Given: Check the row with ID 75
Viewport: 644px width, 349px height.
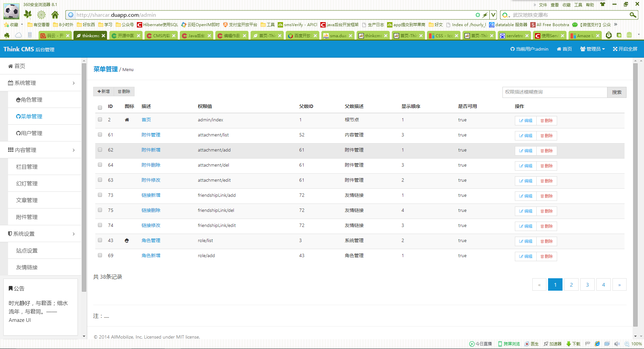Looking at the screenshot, I should 100,210.
